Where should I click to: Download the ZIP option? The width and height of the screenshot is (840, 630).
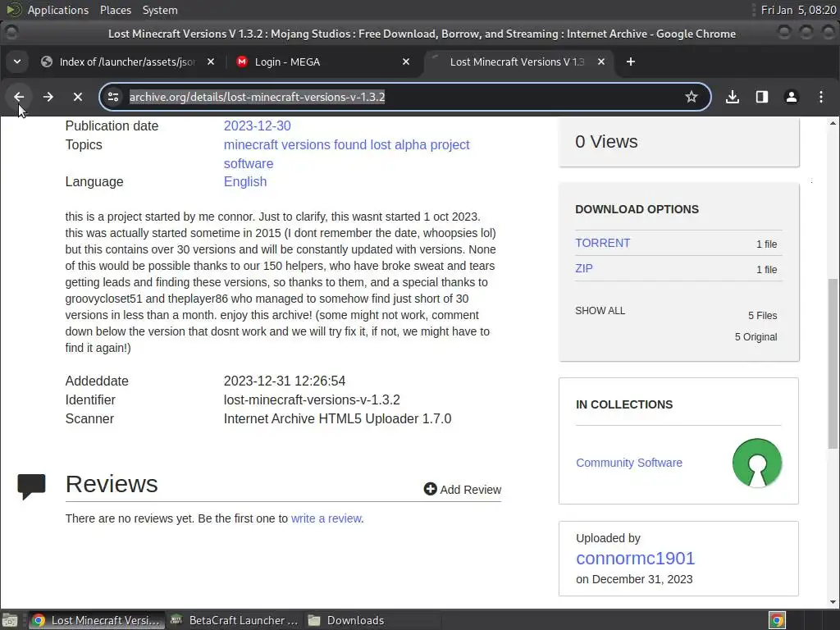[x=584, y=268]
